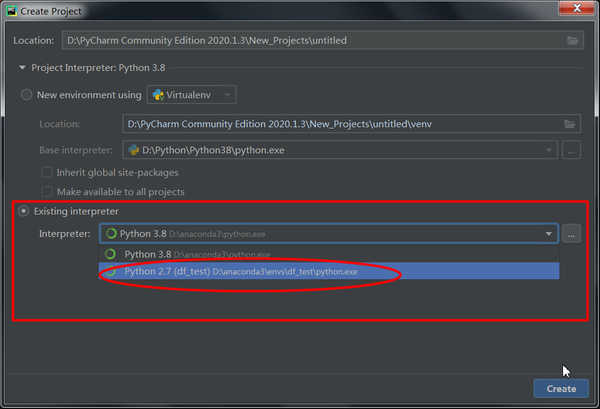Open base interpreter browse ellipsis button
Screen dimensions: 600x409
click(x=571, y=150)
